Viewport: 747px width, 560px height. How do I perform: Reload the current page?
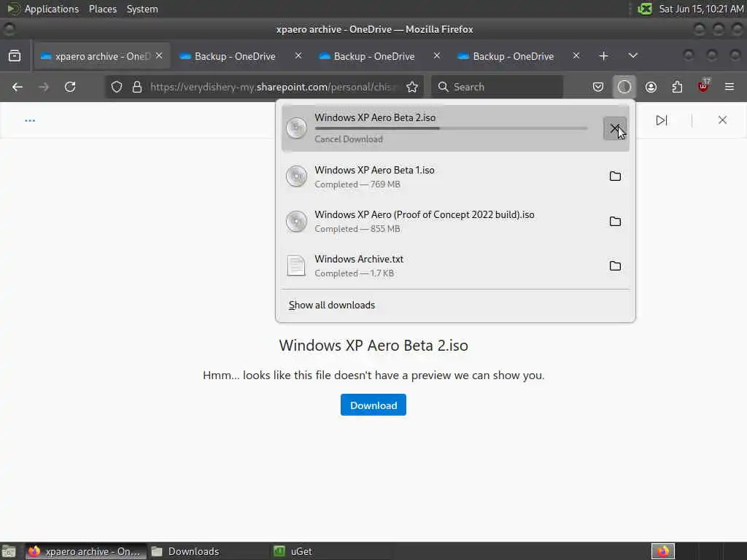tap(70, 87)
